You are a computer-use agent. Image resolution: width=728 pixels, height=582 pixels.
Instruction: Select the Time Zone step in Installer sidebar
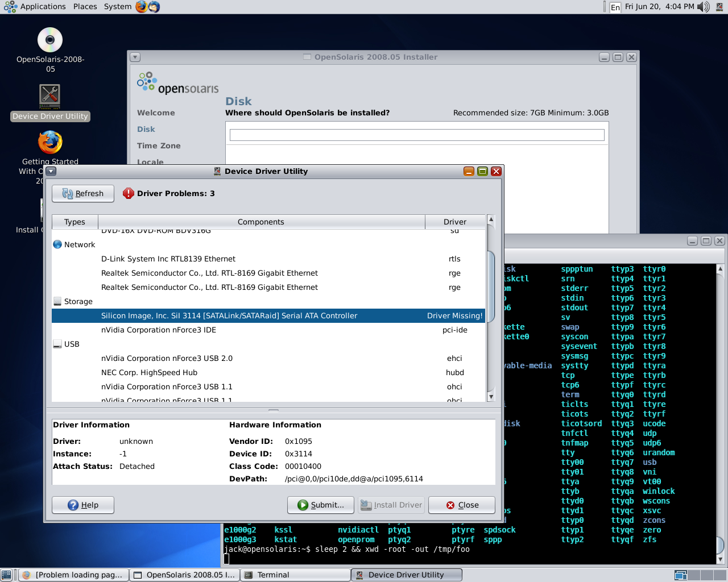click(159, 145)
